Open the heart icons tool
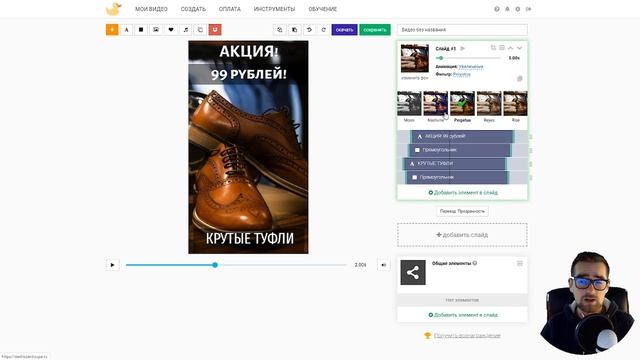640x360 pixels. click(x=171, y=30)
